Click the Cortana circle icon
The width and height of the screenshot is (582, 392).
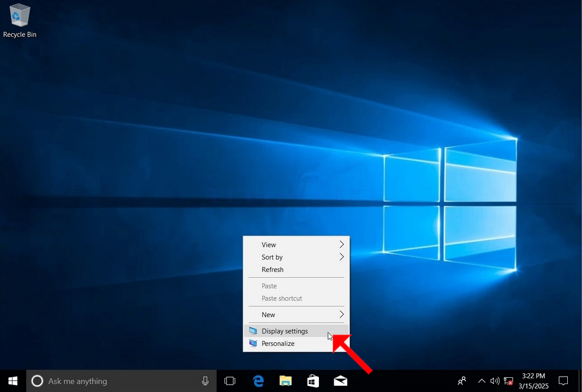[37, 381]
